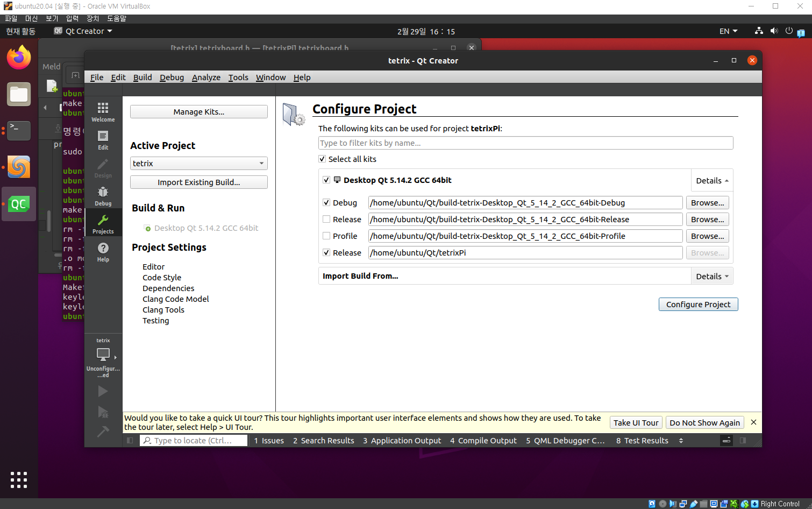Open the Welcome mode
This screenshot has height=509, width=812.
(103, 112)
